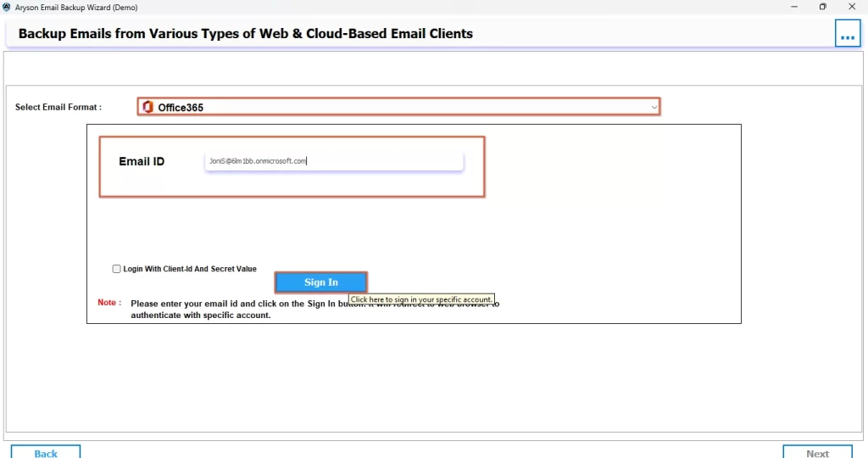Click inside the Email ID input field
Viewport: 868px width, 458px height.
[334, 161]
